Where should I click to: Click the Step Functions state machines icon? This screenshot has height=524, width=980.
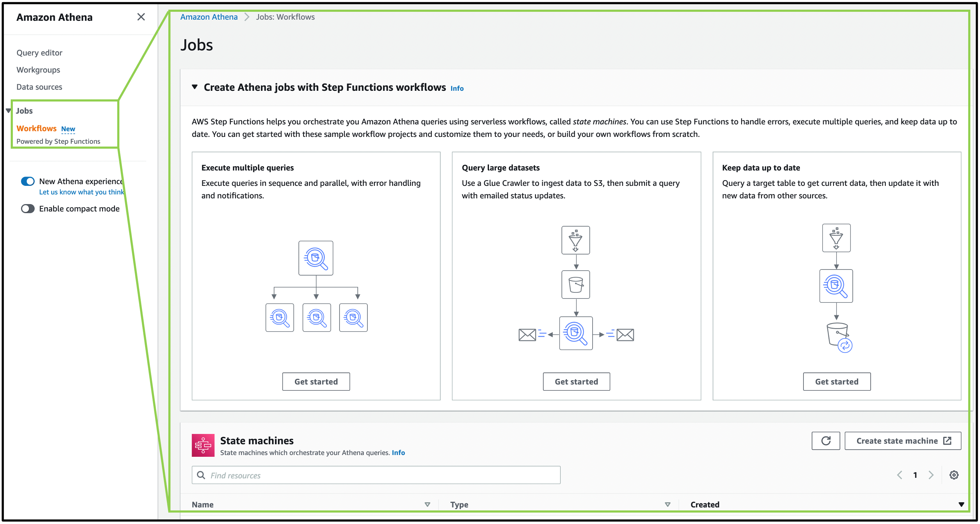pyautogui.click(x=203, y=445)
